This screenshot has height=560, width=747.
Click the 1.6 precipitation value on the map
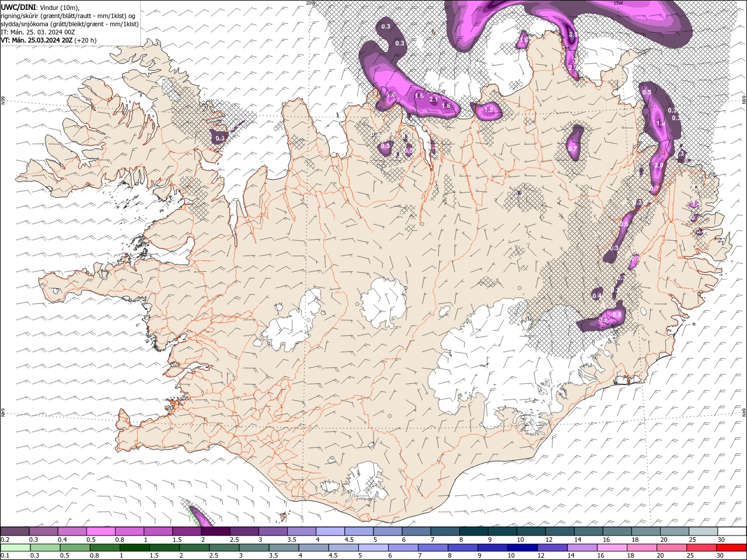click(418, 96)
